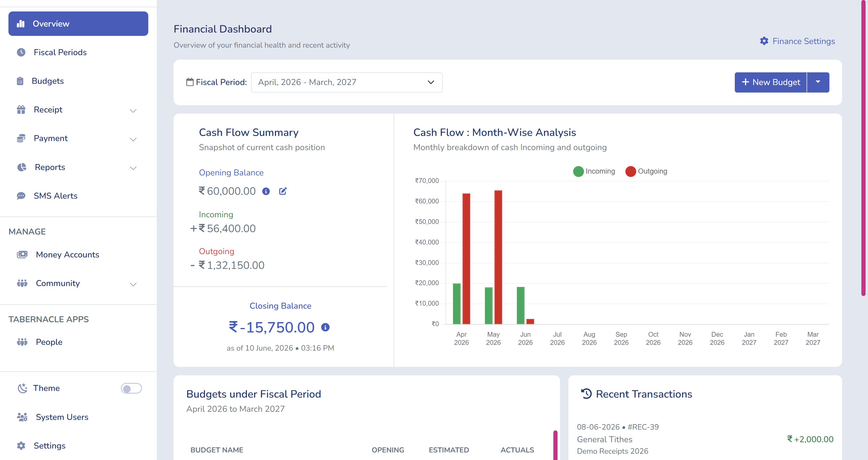This screenshot has width=868, height=460.
Task: Open the Fiscal Period dropdown
Action: click(347, 82)
